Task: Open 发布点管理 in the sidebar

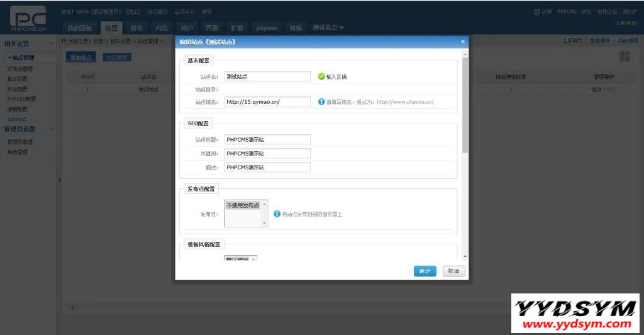Action: click(19, 69)
